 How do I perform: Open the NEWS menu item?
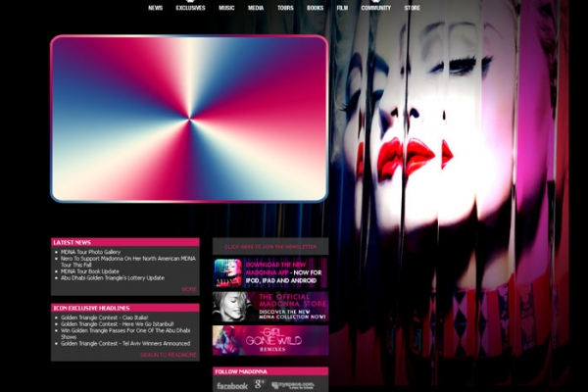[x=155, y=8]
